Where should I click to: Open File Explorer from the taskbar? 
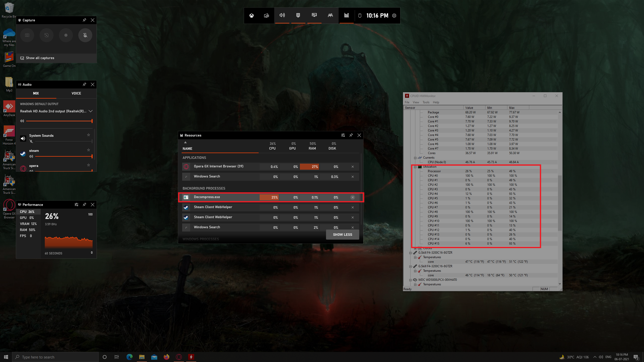pos(142,357)
